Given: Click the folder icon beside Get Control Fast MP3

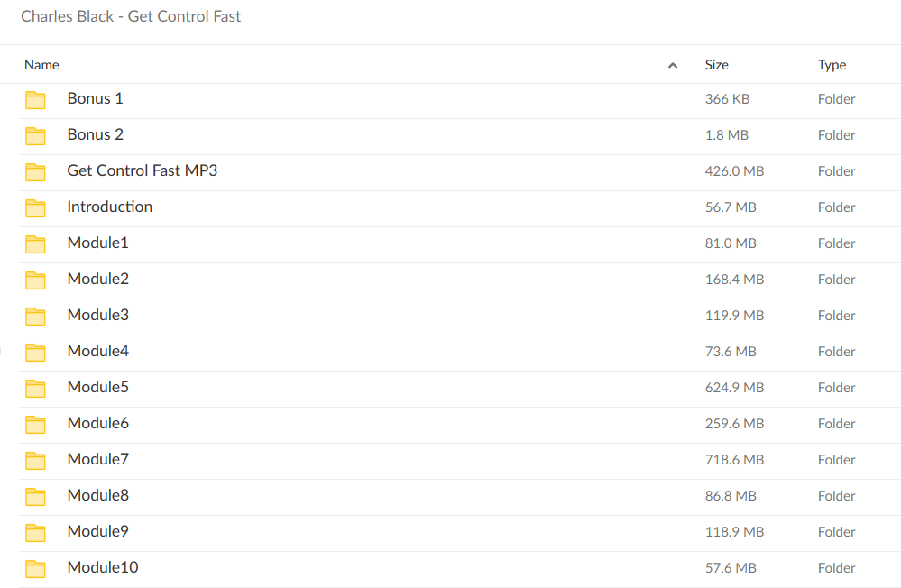Looking at the screenshot, I should tap(35, 171).
